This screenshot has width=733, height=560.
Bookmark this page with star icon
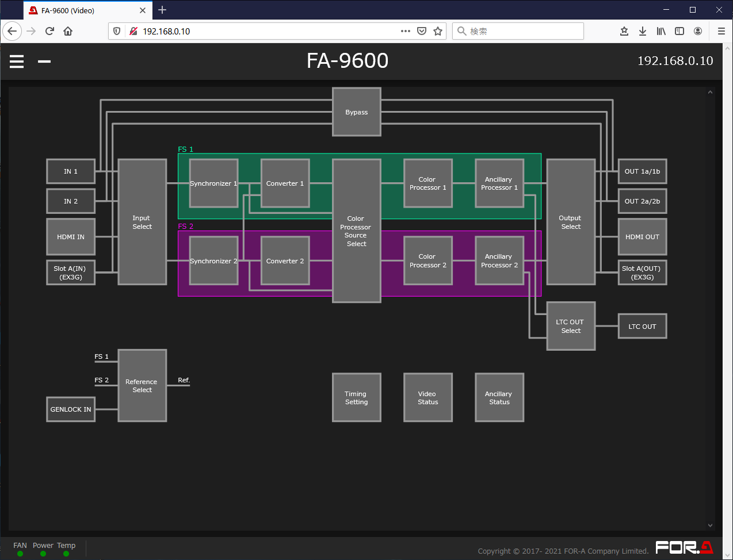pos(438,31)
